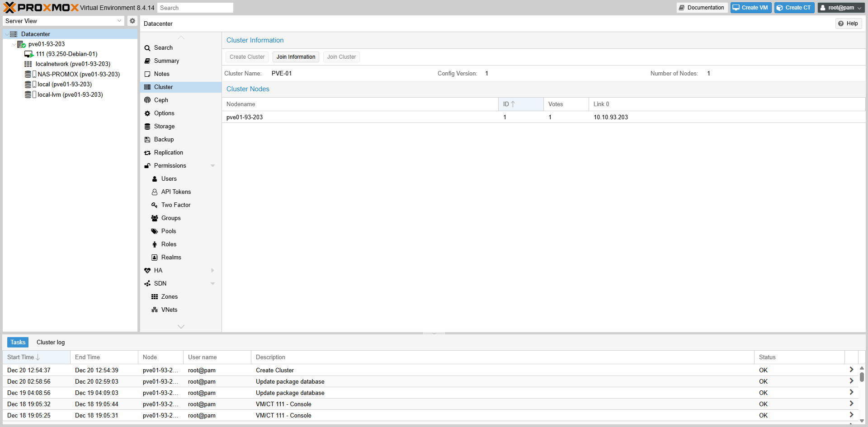The image size is (868, 427).
Task: Click the HA heartbeat icon
Action: click(x=147, y=271)
